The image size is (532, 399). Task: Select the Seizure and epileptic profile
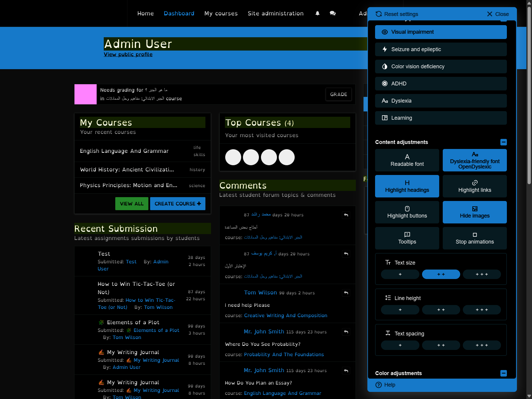(441, 49)
